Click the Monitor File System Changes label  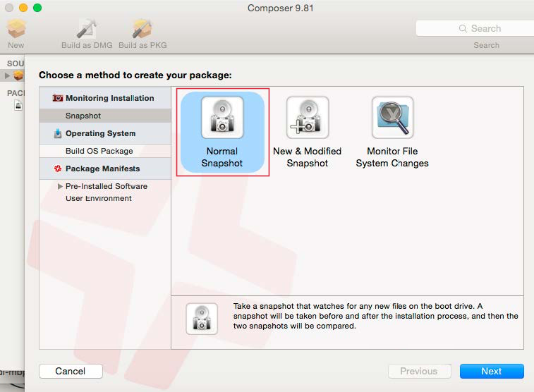(392, 157)
